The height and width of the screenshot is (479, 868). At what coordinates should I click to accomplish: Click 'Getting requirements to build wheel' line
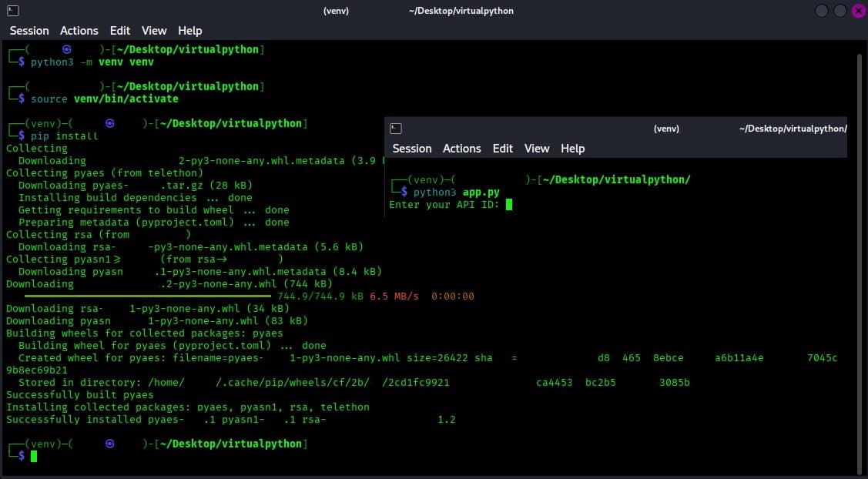(x=154, y=210)
